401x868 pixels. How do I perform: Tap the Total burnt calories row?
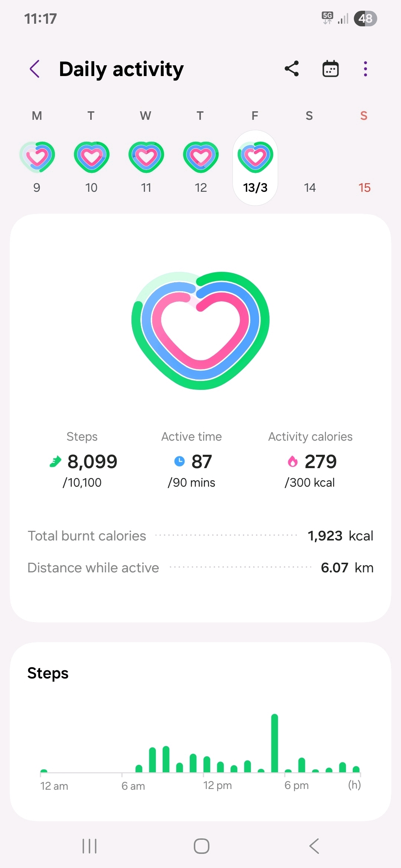tap(200, 536)
